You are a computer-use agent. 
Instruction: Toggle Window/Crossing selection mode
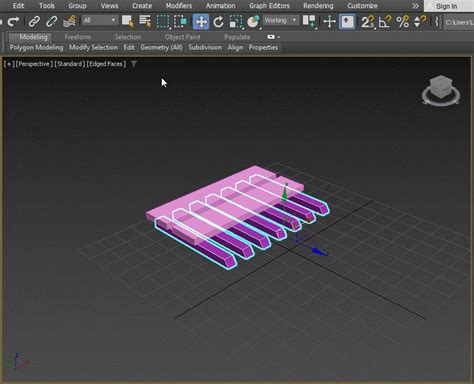click(x=180, y=22)
